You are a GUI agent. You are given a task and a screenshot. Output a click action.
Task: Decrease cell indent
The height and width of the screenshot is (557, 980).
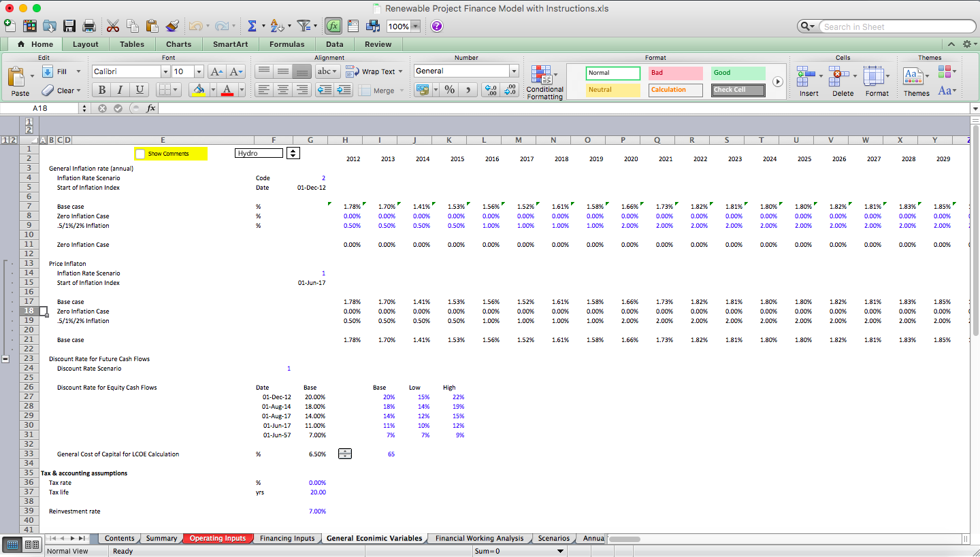325,90
